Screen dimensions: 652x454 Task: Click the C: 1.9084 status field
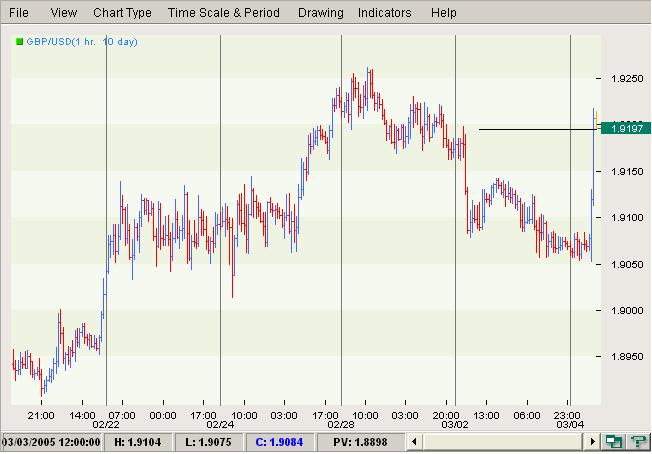[x=279, y=442]
